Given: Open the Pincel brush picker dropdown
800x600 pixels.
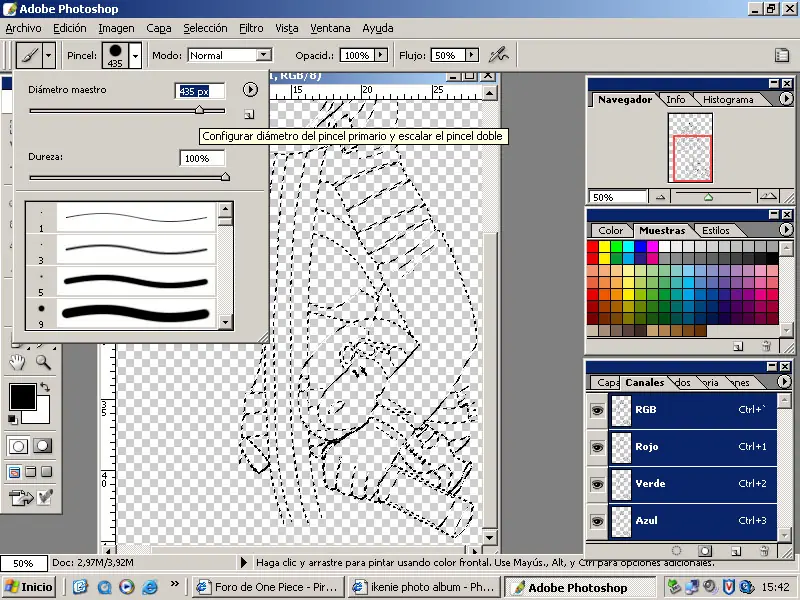Looking at the screenshot, I should tap(135, 55).
